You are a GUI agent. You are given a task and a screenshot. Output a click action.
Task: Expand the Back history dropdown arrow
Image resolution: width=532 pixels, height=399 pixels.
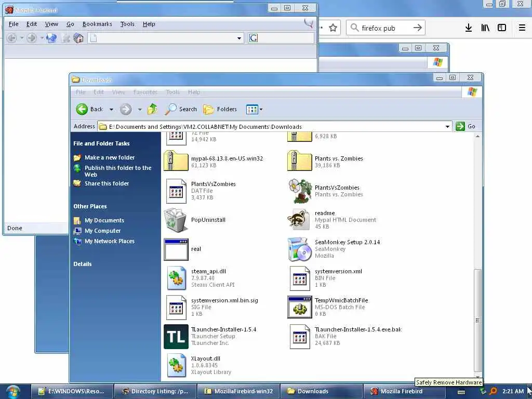pos(111,110)
